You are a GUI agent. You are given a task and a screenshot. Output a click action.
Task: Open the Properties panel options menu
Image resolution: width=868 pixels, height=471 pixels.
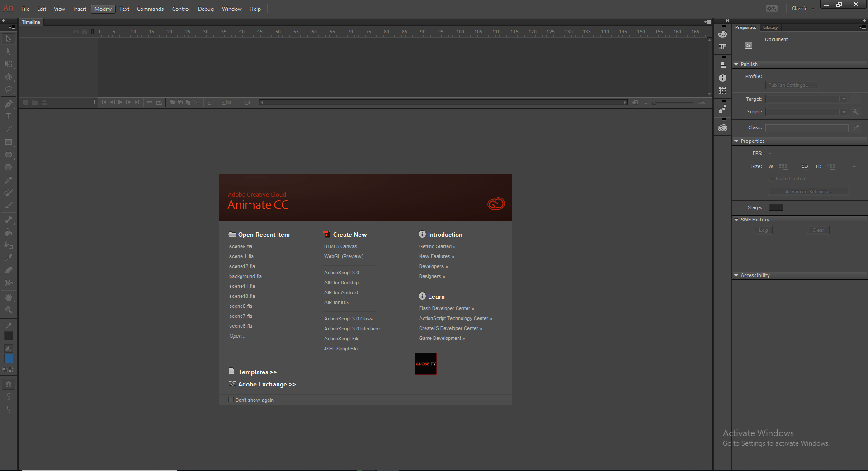point(863,28)
